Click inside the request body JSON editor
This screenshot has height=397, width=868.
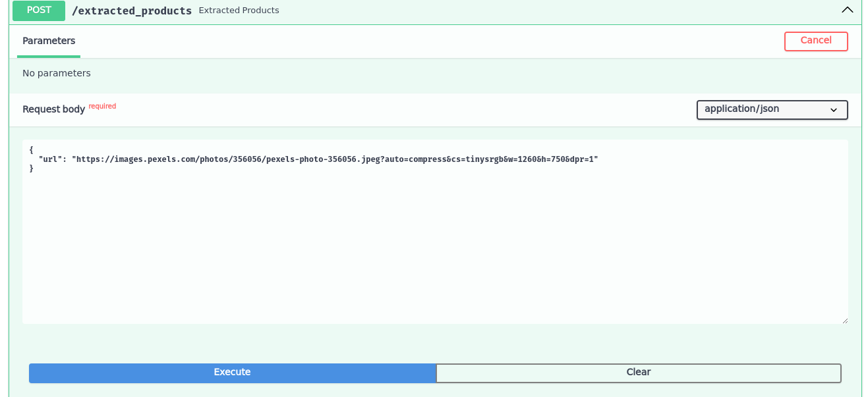coord(435,232)
